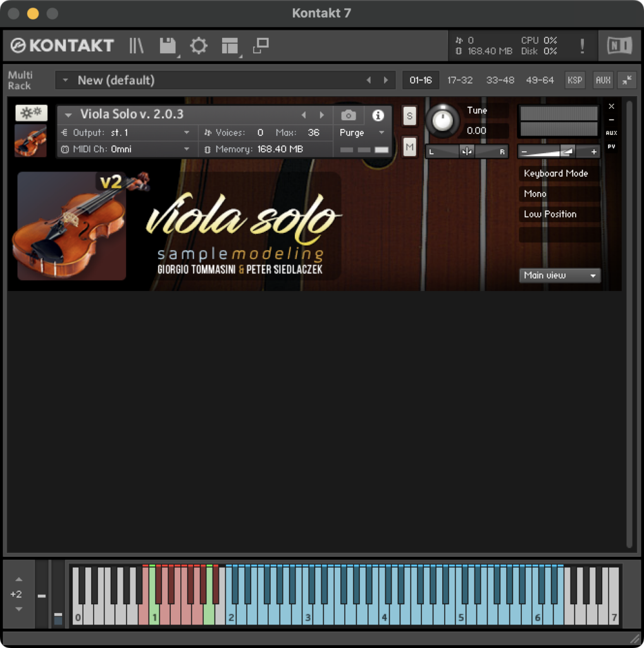Viewport: 644px width, 648px height.
Task: Click the instrument volume slider
Action: pos(559,152)
